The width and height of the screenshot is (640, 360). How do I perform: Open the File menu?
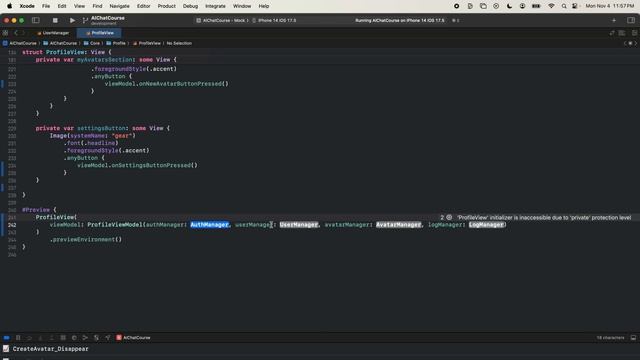point(46,6)
